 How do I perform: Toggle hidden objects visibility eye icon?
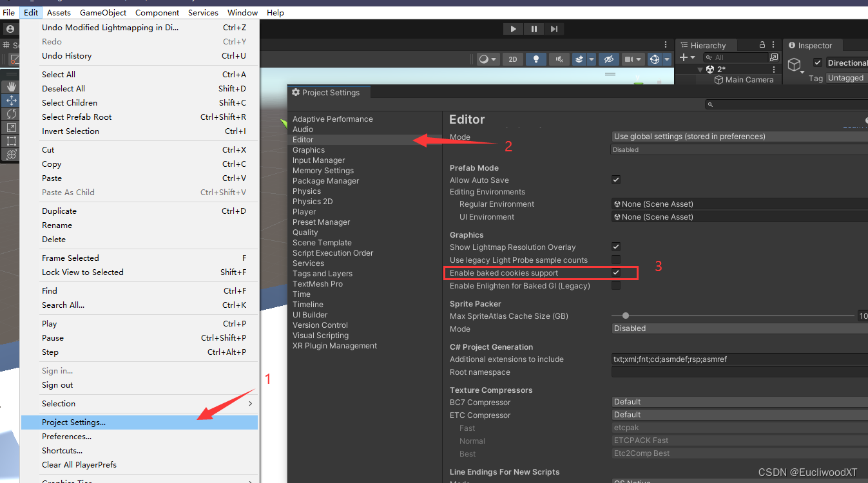click(608, 59)
